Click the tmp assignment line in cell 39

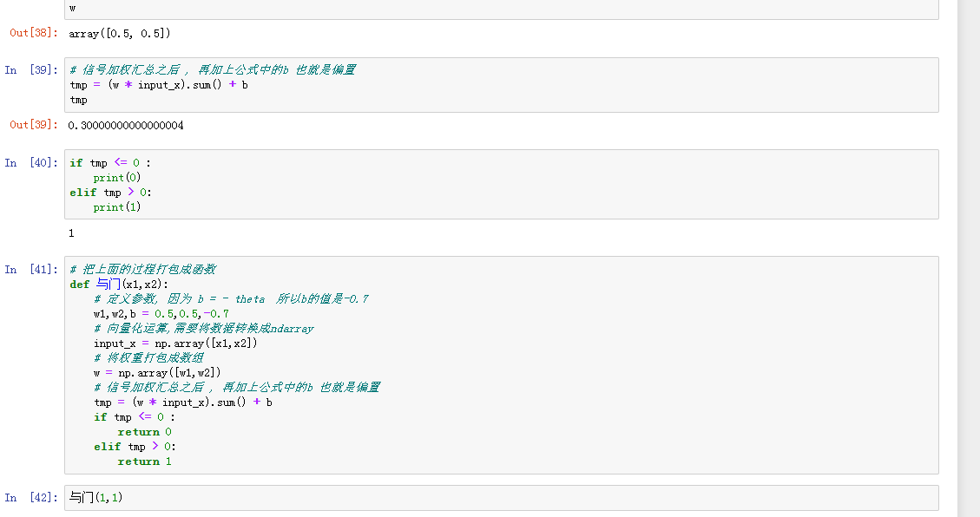[159, 85]
